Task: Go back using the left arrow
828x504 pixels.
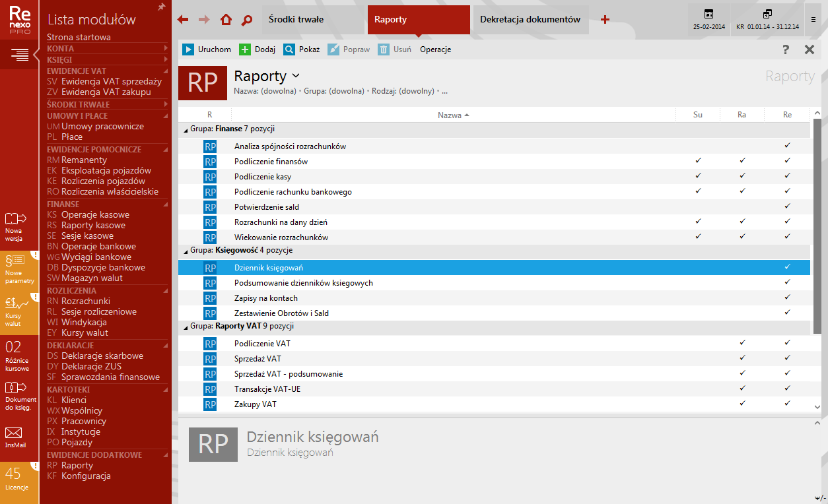Action: (x=184, y=20)
